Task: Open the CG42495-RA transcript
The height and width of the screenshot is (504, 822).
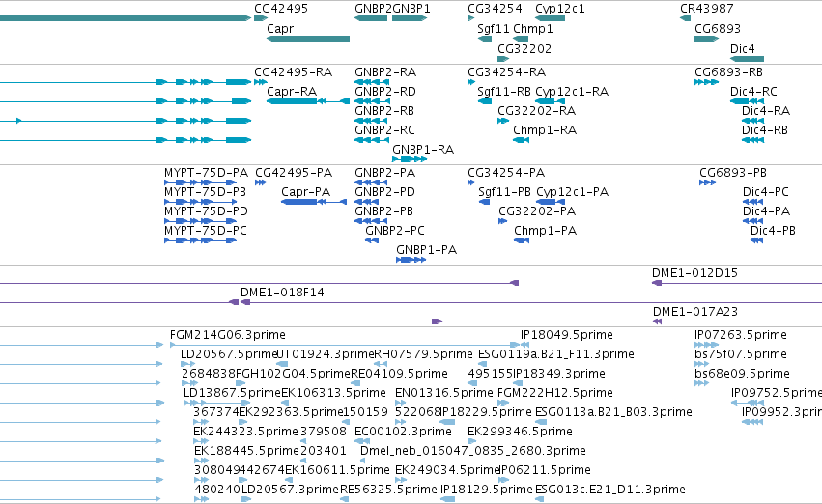Action: pyautogui.click(x=293, y=71)
